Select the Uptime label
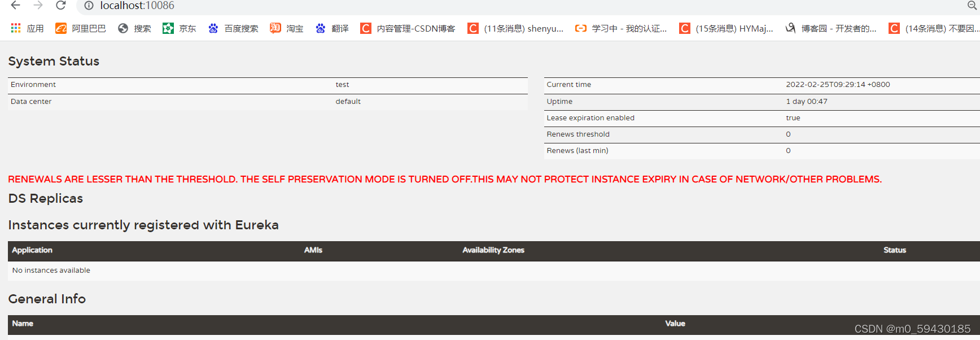This screenshot has width=980, height=340. click(x=559, y=102)
